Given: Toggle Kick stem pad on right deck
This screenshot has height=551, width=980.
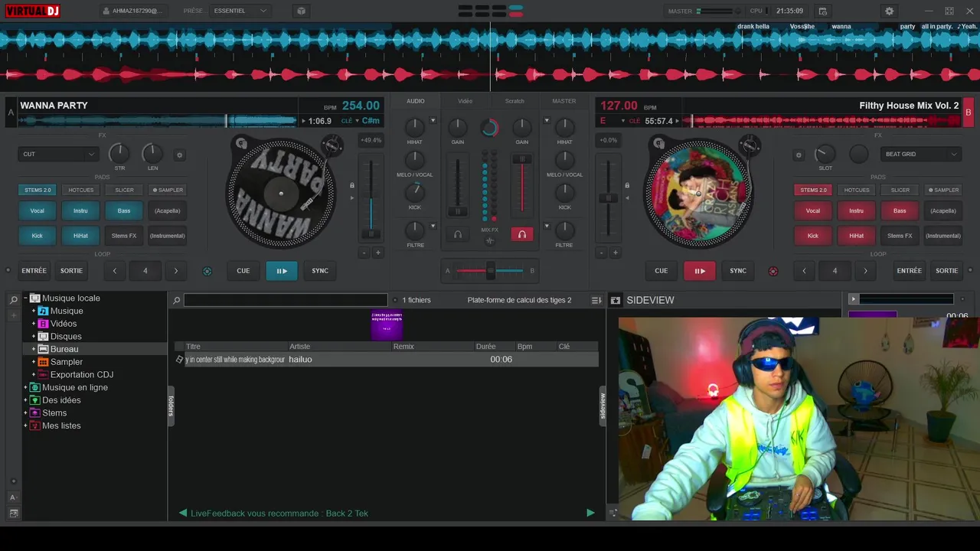Looking at the screenshot, I should (x=813, y=236).
